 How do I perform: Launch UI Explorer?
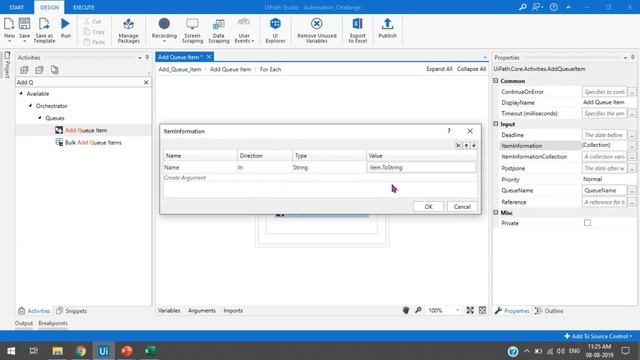(x=275, y=30)
